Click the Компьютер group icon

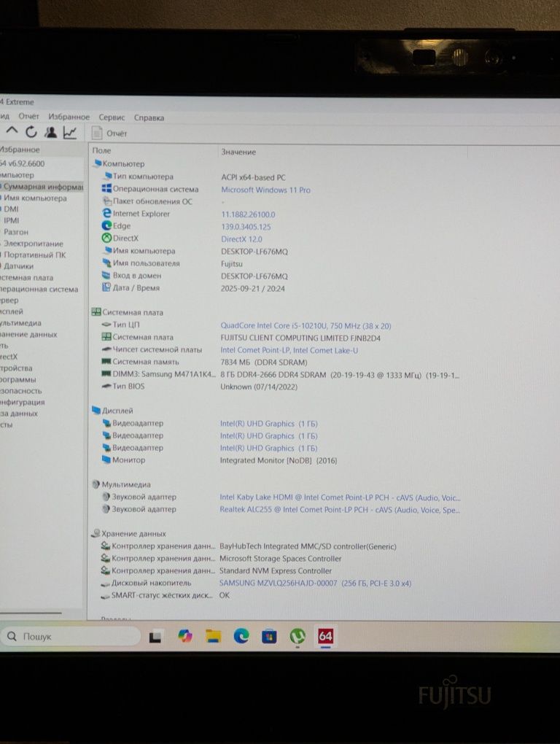pos(97,163)
